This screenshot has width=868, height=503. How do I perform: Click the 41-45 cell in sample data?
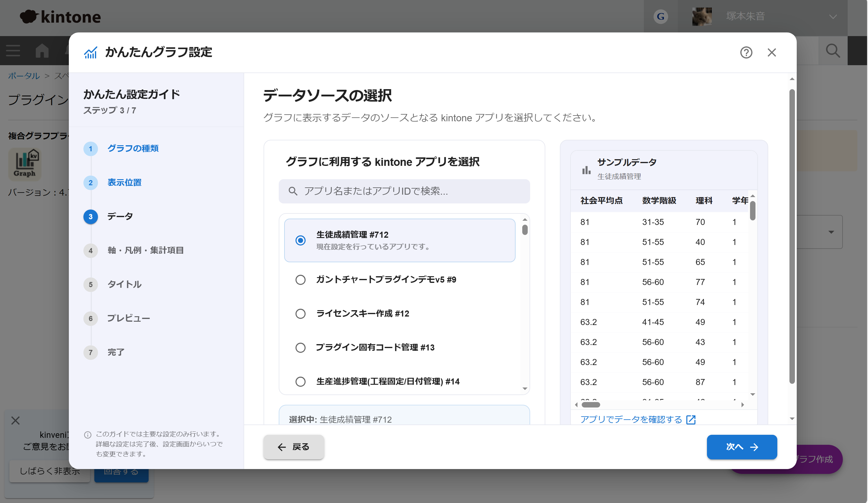pyautogui.click(x=653, y=322)
